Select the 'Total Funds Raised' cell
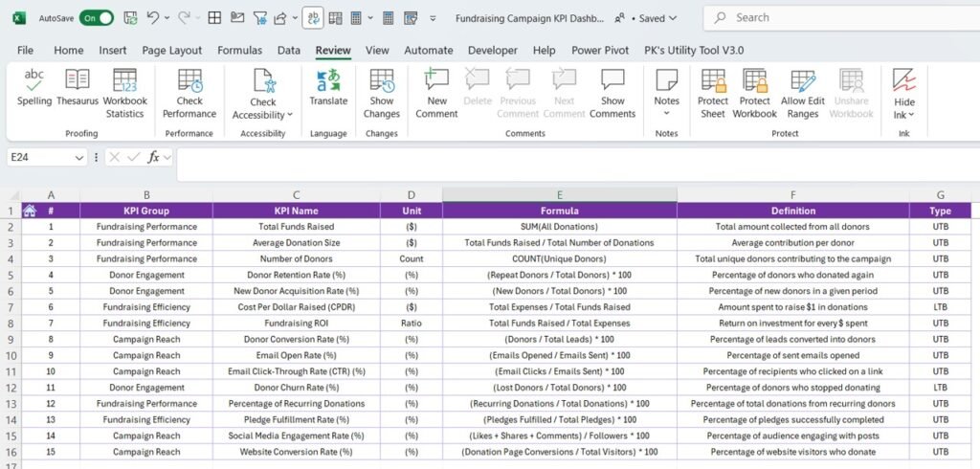Screen dimensions: 980x469 [x=297, y=227]
